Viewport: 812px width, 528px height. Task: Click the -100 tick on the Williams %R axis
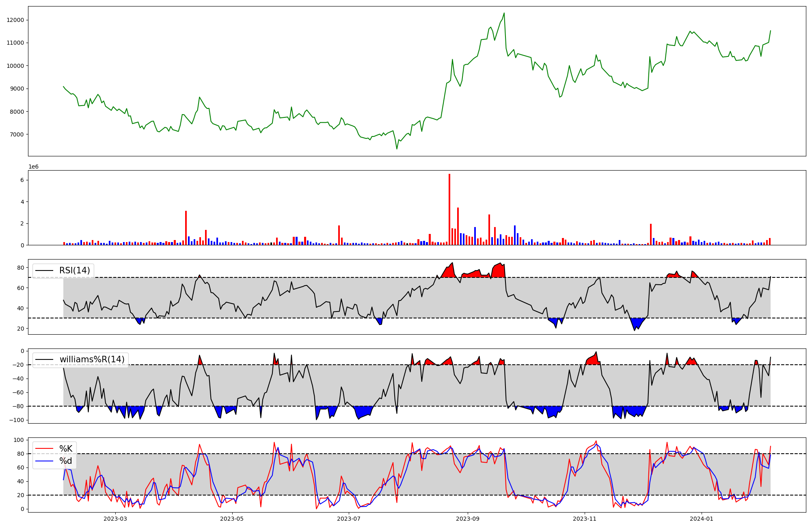tap(16, 420)
